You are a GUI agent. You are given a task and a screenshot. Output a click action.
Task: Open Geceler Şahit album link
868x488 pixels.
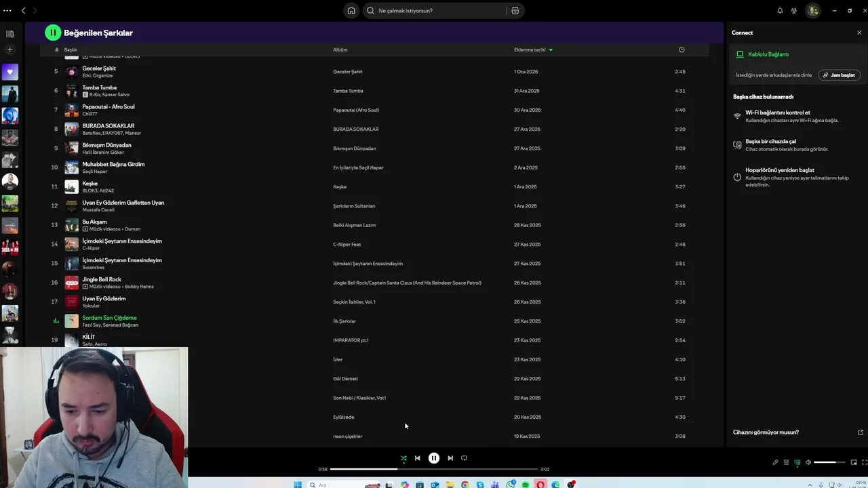[x=348, y=72]
